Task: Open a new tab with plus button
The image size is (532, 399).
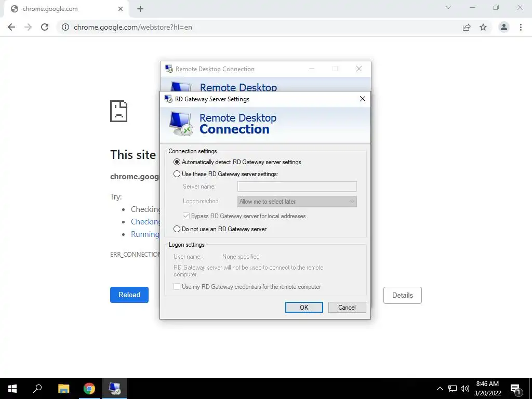Action: point(140,9)
